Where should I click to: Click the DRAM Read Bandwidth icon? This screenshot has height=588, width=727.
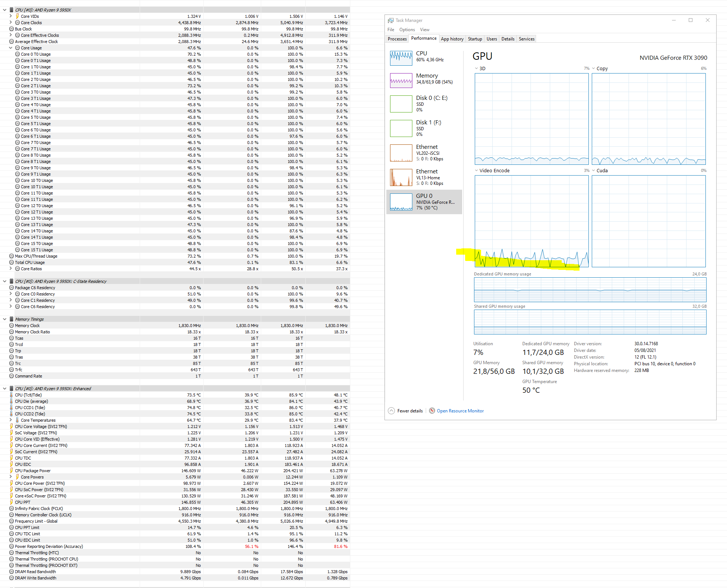[x=12, y=572]
